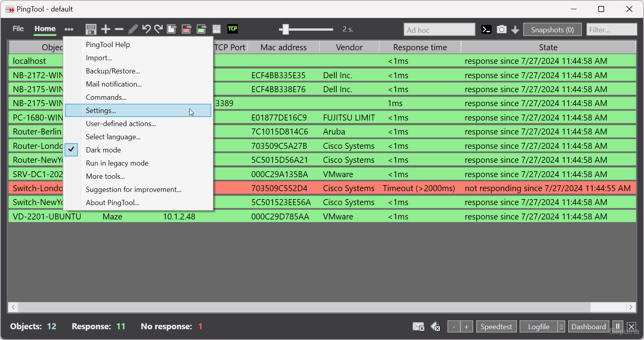Take a snapshot with the camera icon
The height and width of the screenshot is (340, 644).
pyautogui.click(x=501, y=30)
